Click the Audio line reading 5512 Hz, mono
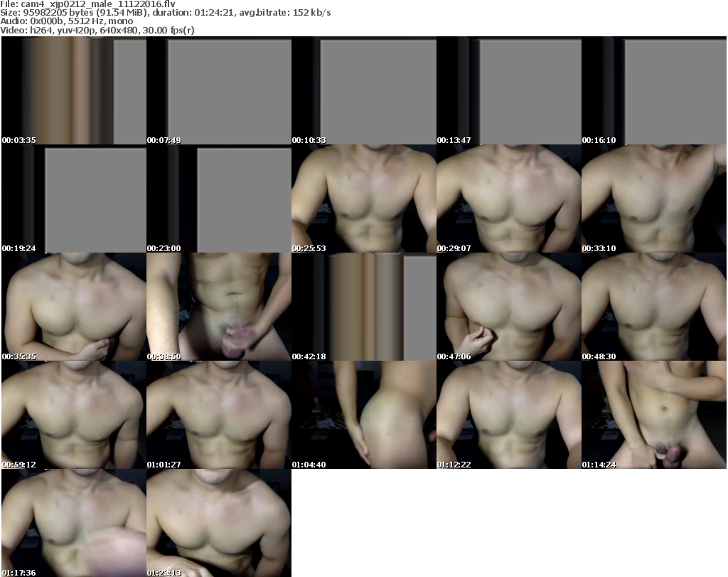 click(x=66, y=21)
